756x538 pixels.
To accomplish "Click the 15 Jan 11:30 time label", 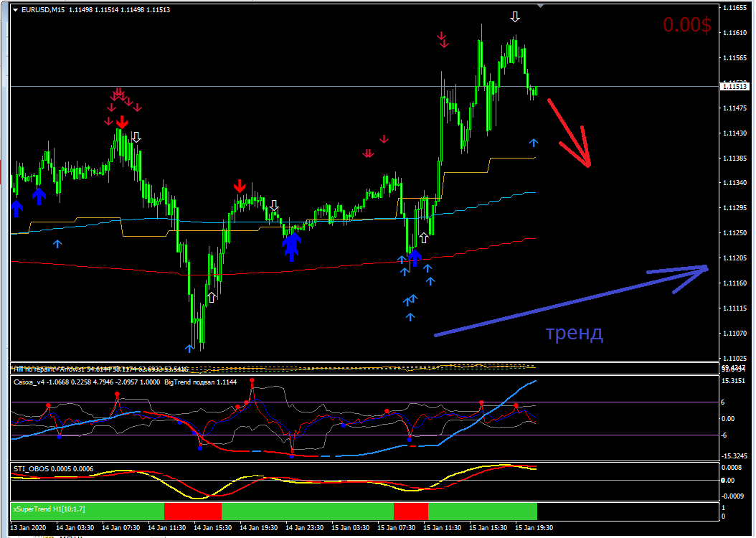I will [442, 527].
